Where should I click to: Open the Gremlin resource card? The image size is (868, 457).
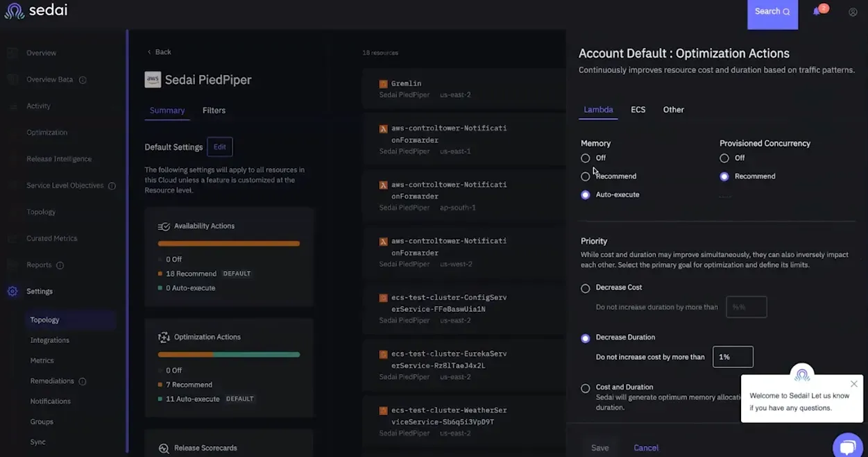click(x=463, y=89)
